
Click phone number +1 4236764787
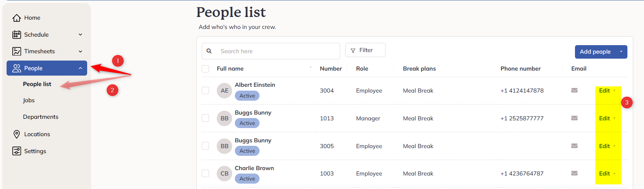522,174
